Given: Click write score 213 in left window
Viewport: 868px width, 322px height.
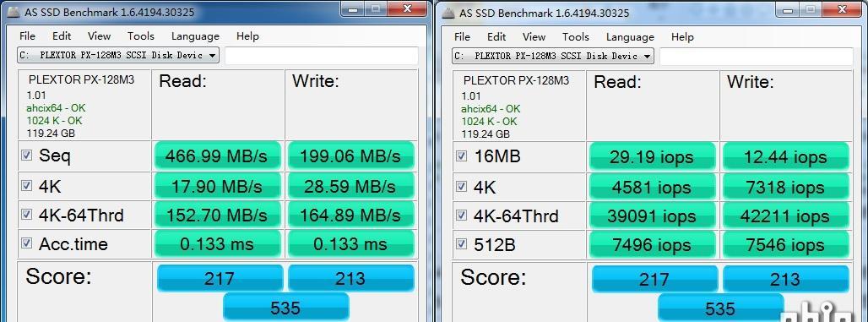Looking at the screenshot, I should tap(351, 278).
